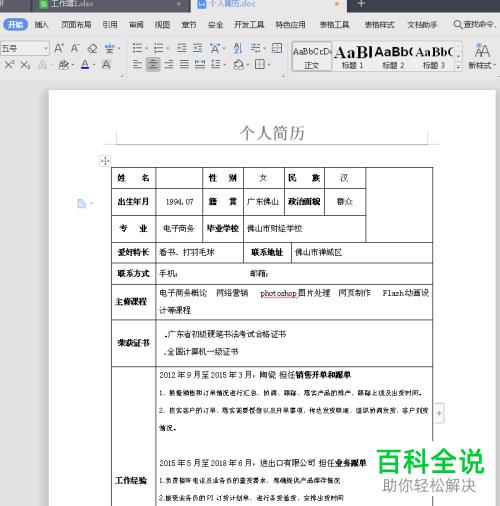Click the A-Z sort icon

(238, 48)
